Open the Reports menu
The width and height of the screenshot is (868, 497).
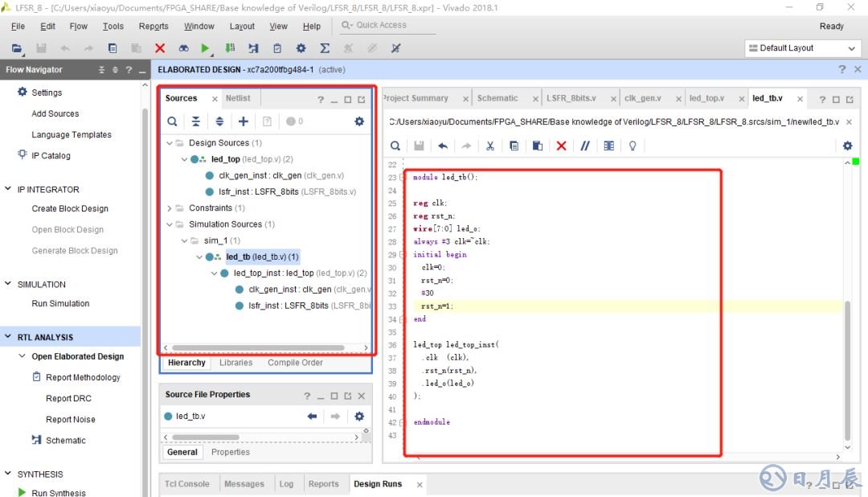(x=154, y=27)
